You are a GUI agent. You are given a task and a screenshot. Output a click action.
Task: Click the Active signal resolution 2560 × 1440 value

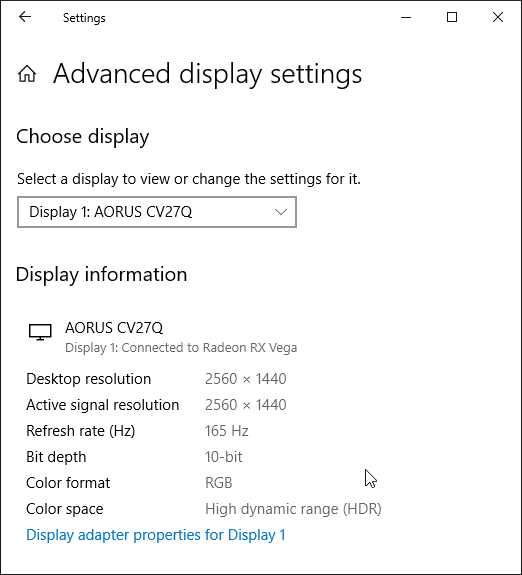246,405
